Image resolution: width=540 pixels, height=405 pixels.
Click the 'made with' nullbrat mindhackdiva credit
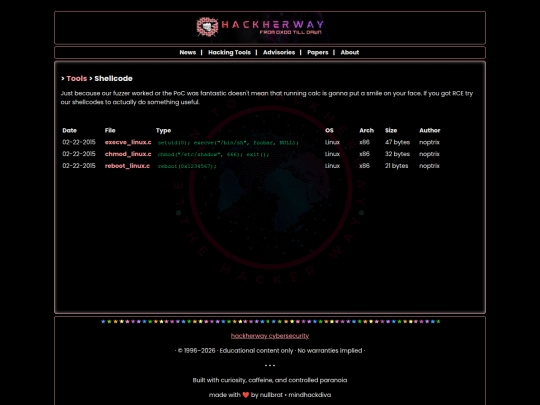point(270,395)
